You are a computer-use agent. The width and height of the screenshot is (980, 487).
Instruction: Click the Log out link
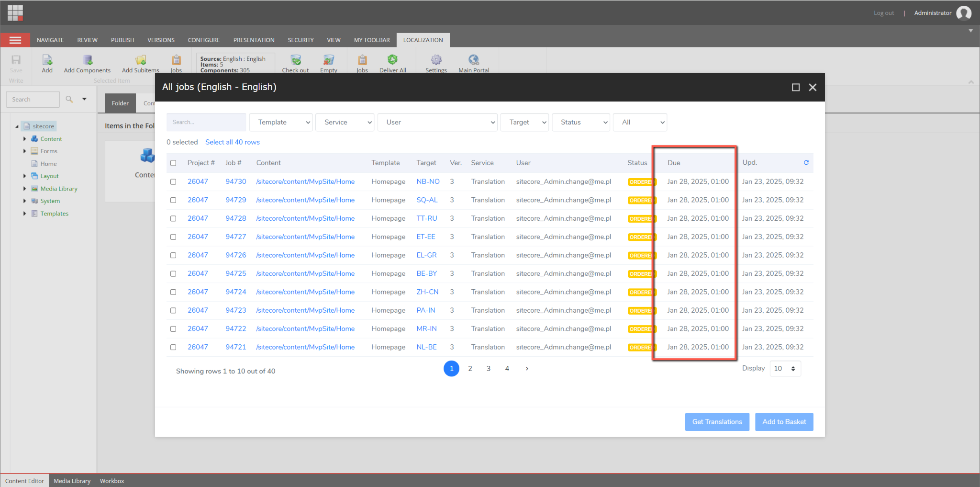(x=884, y=13)
